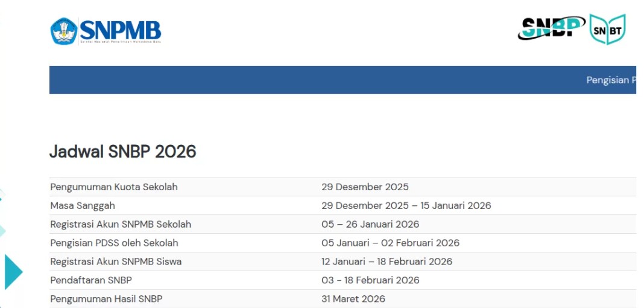Select the Masa Sanggah row label
This screenshot has width=644, height=308.
pyautogui.click(x=83, y=205)
